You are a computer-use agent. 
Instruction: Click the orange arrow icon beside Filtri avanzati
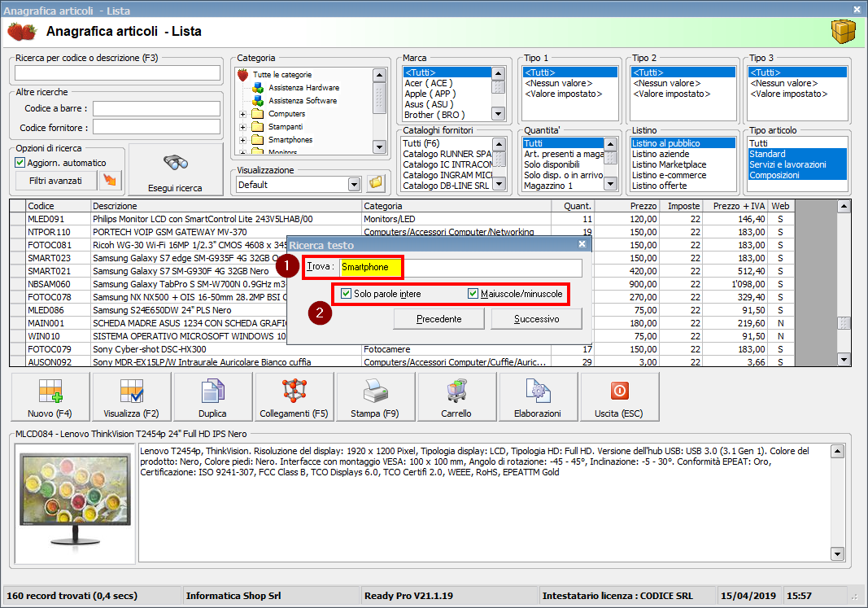(x=110, y=180)
